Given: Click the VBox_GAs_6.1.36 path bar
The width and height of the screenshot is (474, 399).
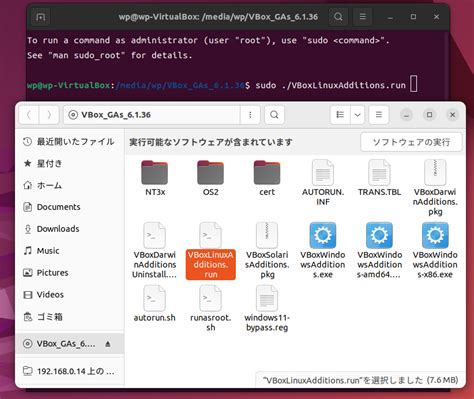Looking at the screenshot, I should tap(152, 115).
